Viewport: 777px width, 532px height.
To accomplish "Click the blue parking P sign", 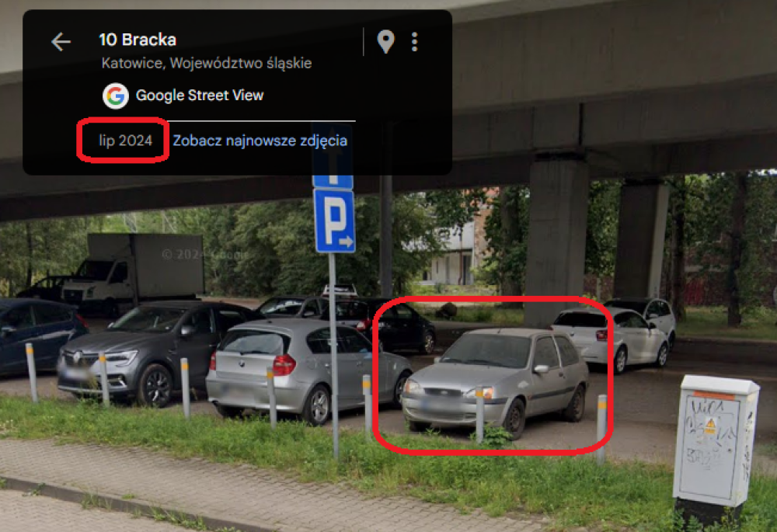I will click(x=334, y=221).
